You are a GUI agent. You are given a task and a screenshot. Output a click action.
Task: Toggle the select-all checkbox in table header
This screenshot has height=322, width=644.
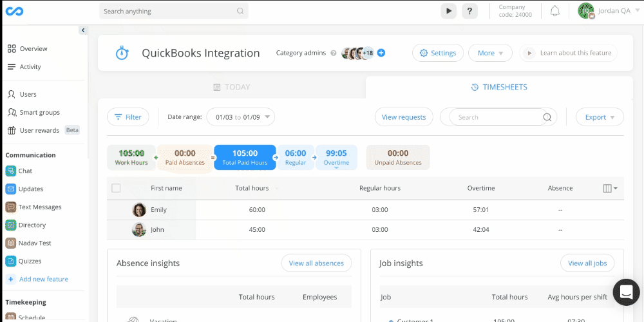pyautogui.click(x=116, y=188)
